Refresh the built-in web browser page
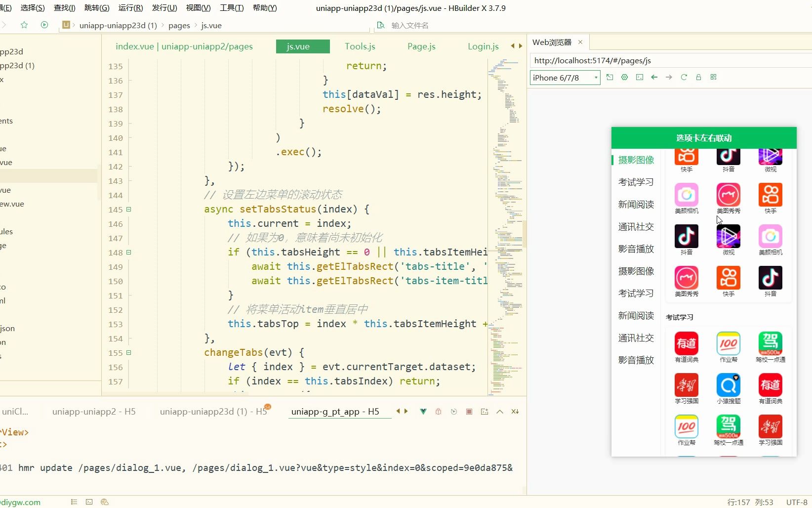812x508 pixels. point(684,77)
